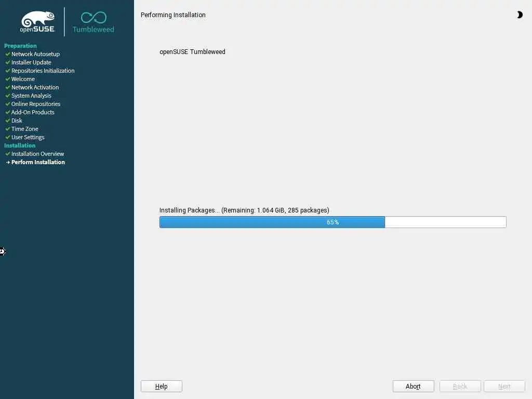This screenshot has height=399, width=532.
Task: Click the Installation section heading
Action: pos(20,145)
